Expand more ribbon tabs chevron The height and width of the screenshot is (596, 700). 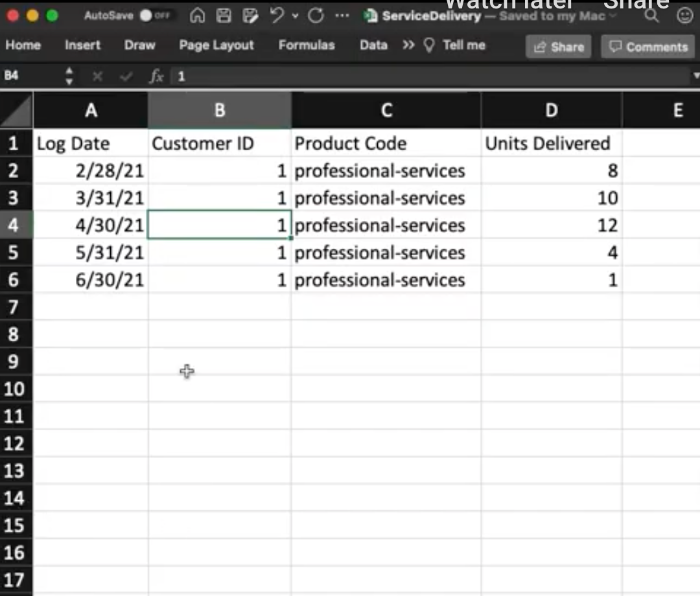coord(408,45)
